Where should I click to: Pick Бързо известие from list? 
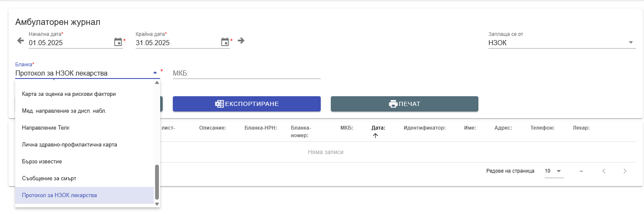[x=85, y=161]
